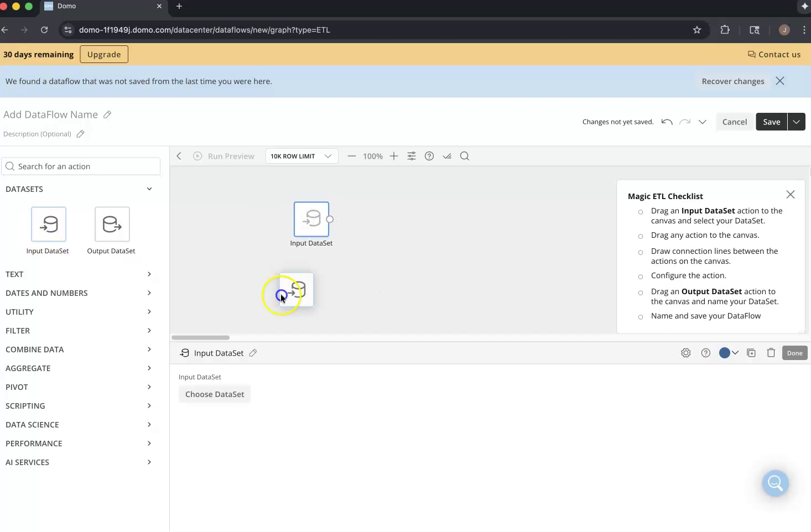The width and height of the screenshot is (811, 532).
Task: Open browser extensions puzzle icon
Action: click(725, 30)
